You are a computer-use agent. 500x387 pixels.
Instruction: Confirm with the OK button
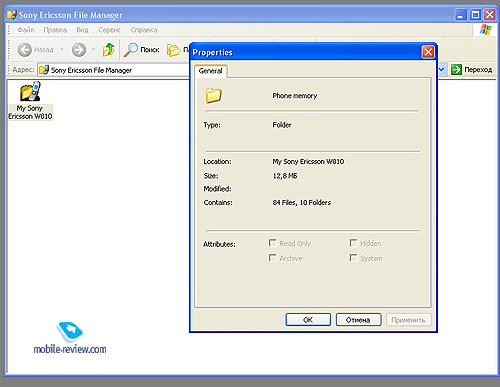pos(308,320)
